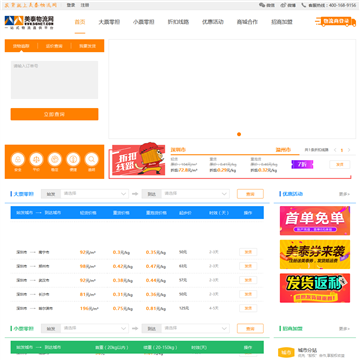The width and height of the screenshot is (360, 360).
Task: Open the Weibo icon in top bar
Action: pos(283,5)
